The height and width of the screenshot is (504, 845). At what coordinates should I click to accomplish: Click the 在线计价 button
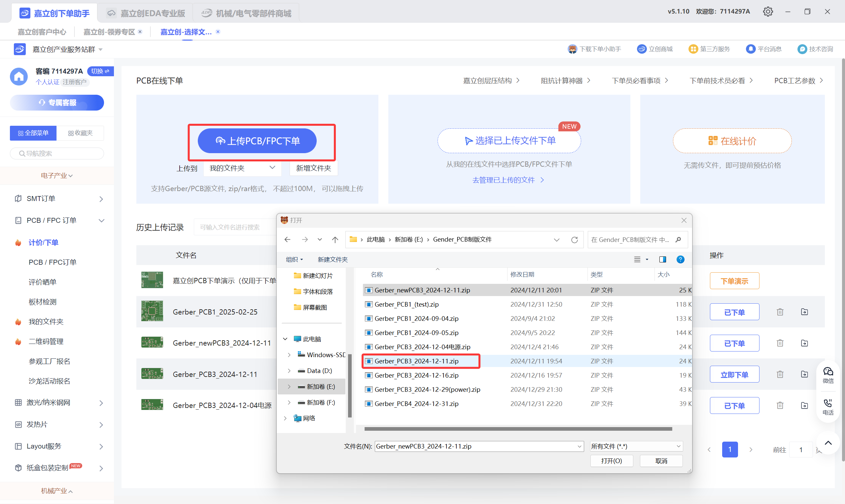tap(732, 141)
